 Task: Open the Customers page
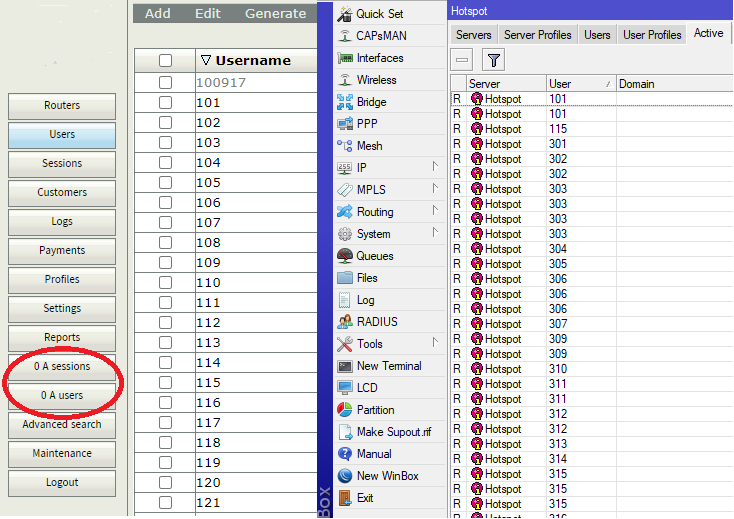(62, 193)
